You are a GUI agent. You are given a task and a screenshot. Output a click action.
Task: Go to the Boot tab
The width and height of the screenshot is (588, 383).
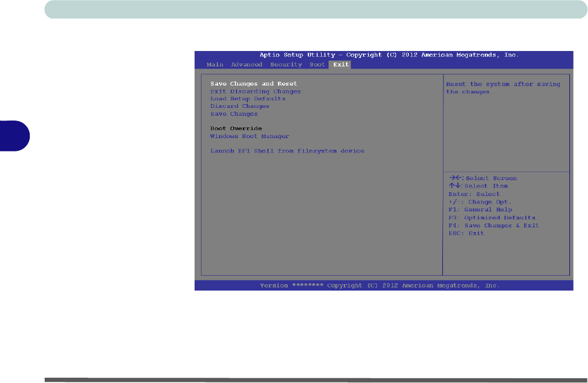click(317, 64)
